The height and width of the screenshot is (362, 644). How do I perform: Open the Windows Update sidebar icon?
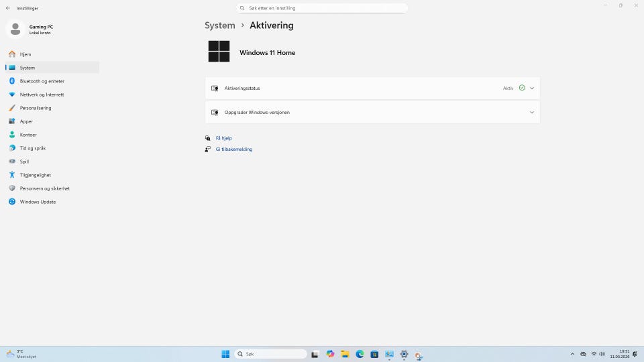pyautogui.click(x=12, y=202)
